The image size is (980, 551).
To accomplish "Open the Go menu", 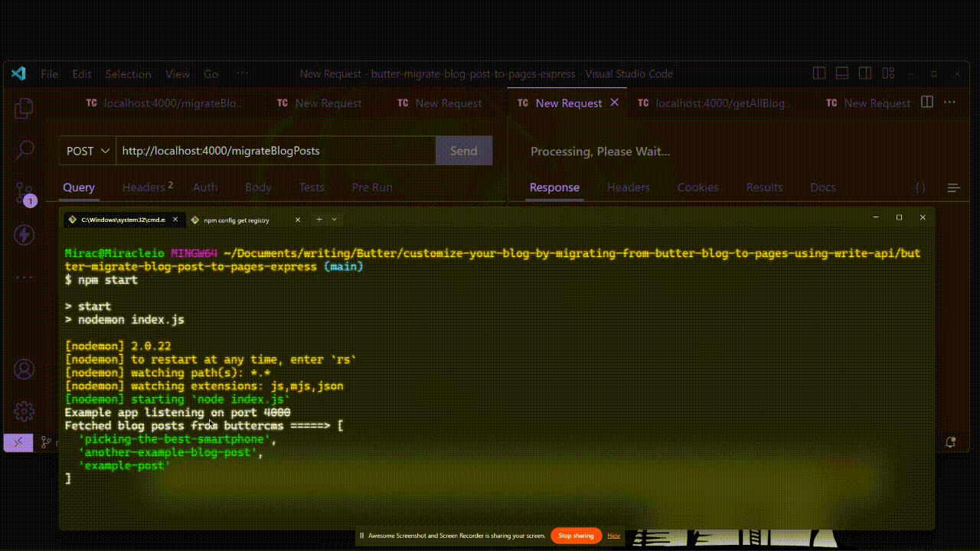I will [x=211, y=74].
